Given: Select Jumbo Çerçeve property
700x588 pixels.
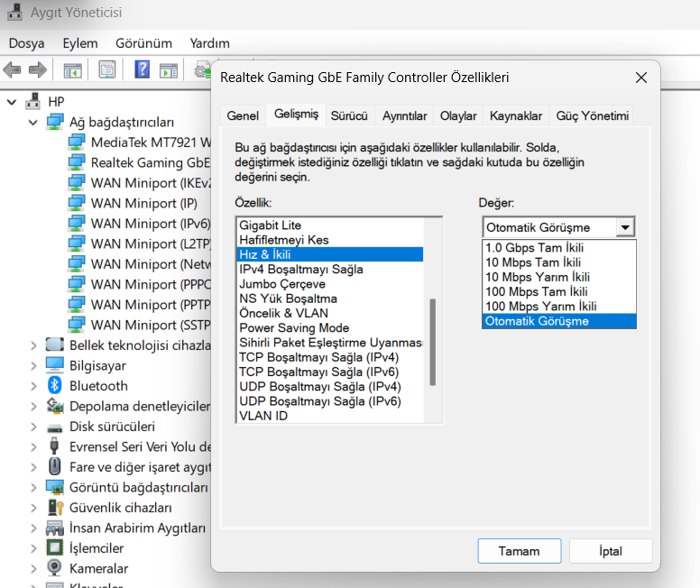Looking at the screenshot, I should click(x=330, y=284).
